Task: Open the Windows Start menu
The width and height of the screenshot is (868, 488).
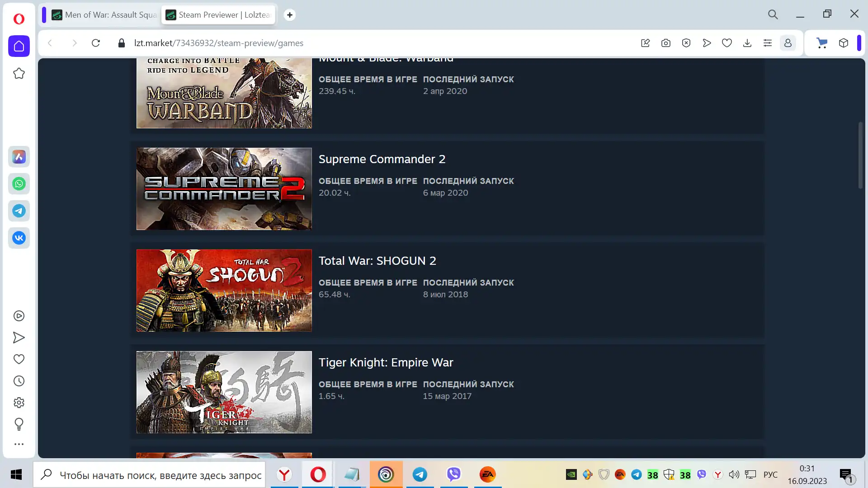Action: (16, 474)
